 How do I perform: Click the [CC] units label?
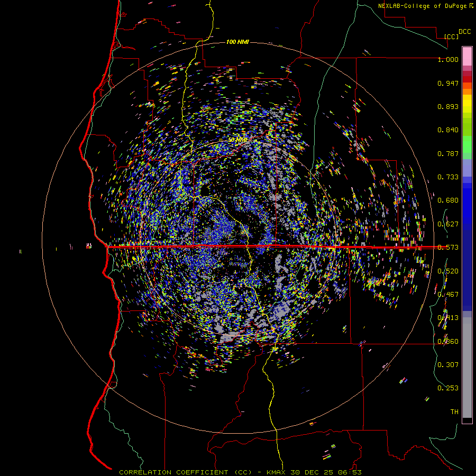(452, 36)
